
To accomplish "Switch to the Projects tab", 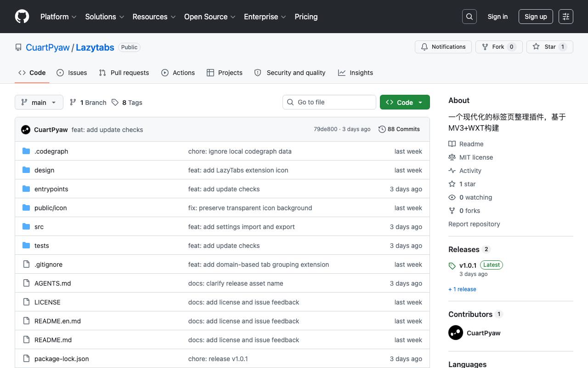I will pos(225,73).
